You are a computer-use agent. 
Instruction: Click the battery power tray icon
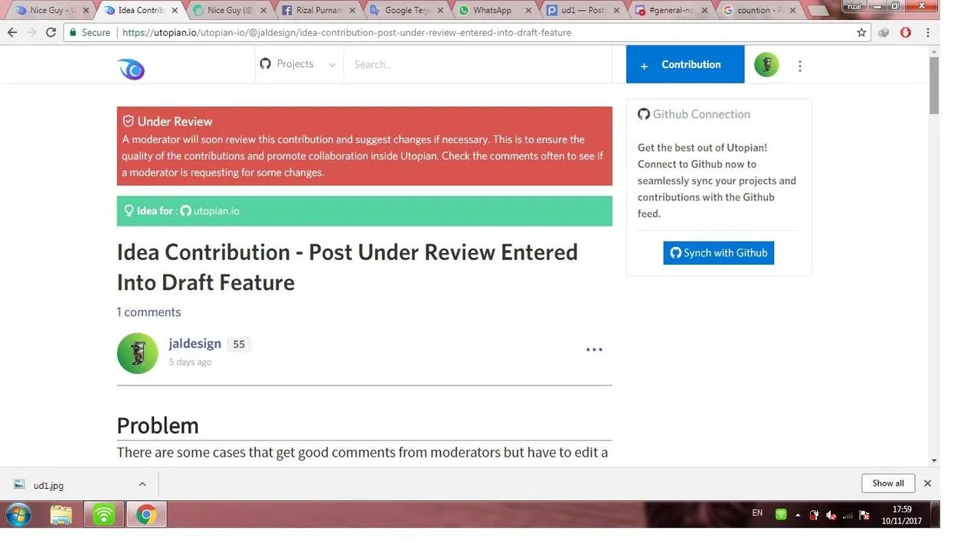tap(815, 515)
